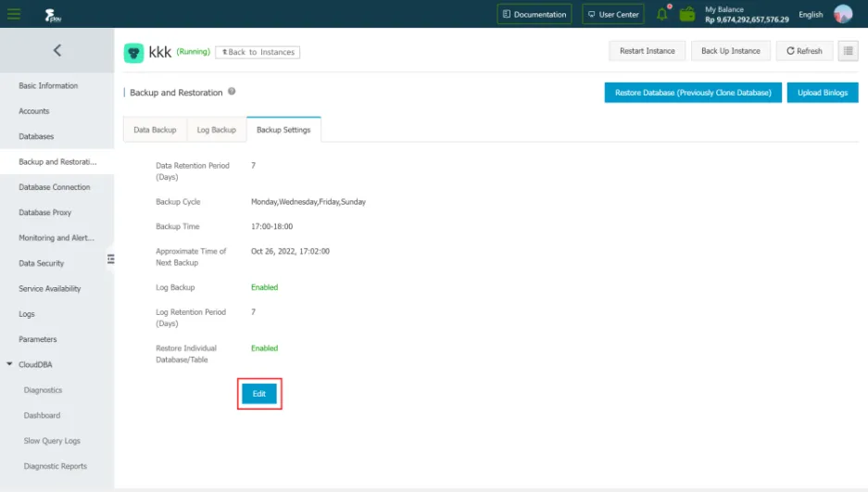This screenshot has height=492, width=868.
Task: Open Basic Information in sidebar
Action: 48,86
